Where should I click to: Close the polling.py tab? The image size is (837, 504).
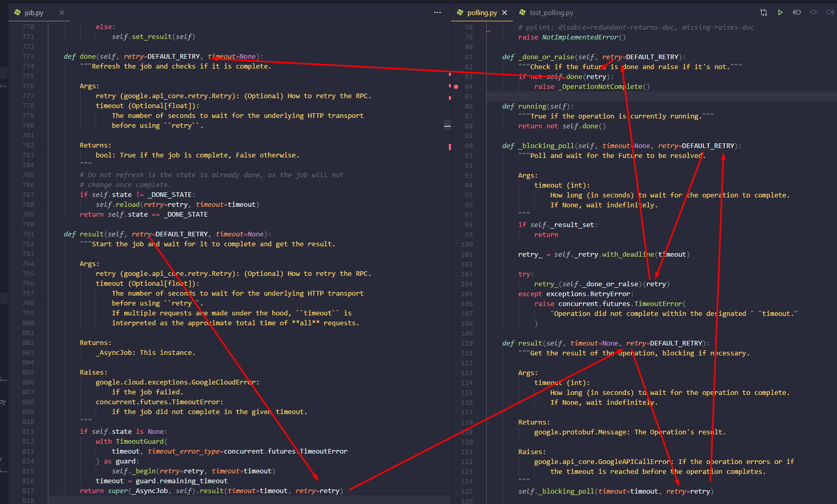coord(504,12)
